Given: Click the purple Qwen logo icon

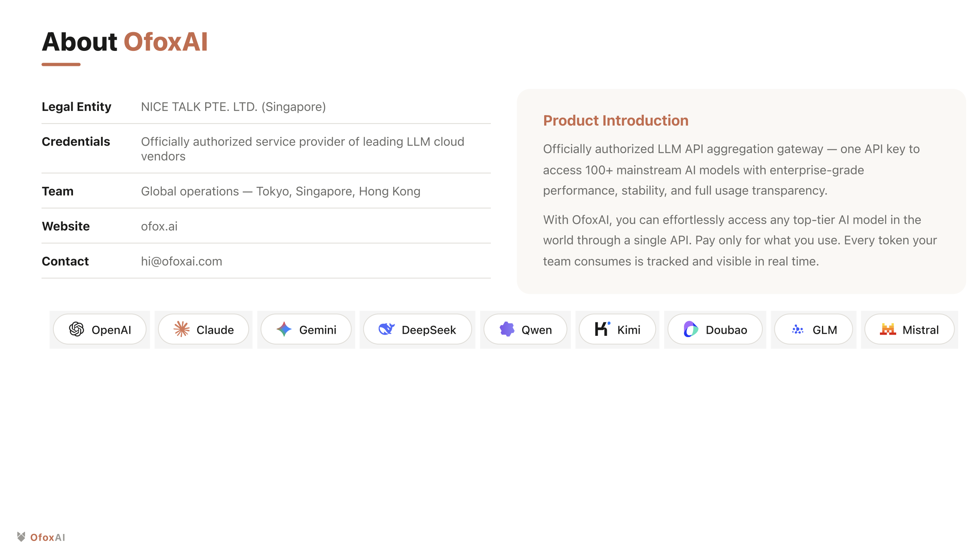Looking at the screenshot, I should [x=507, y=330].
